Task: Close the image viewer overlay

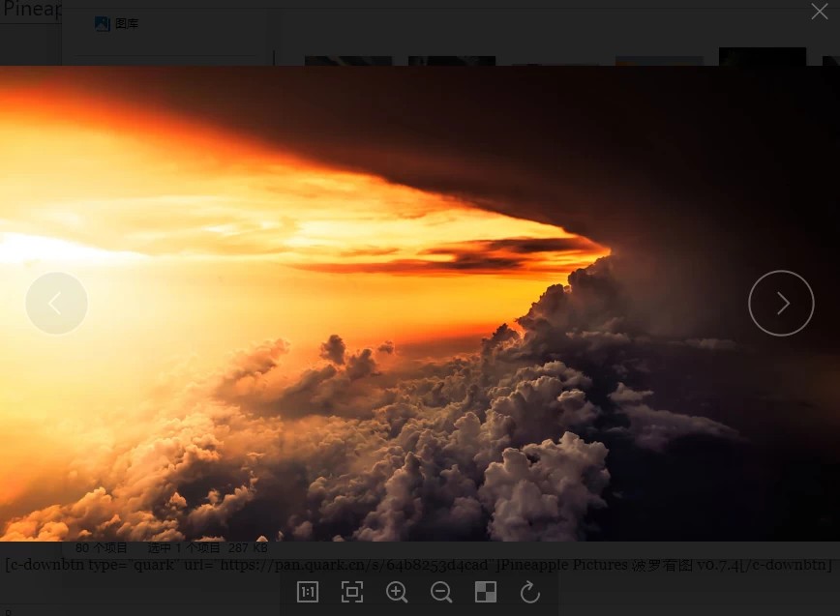Action: pos(819,12)
